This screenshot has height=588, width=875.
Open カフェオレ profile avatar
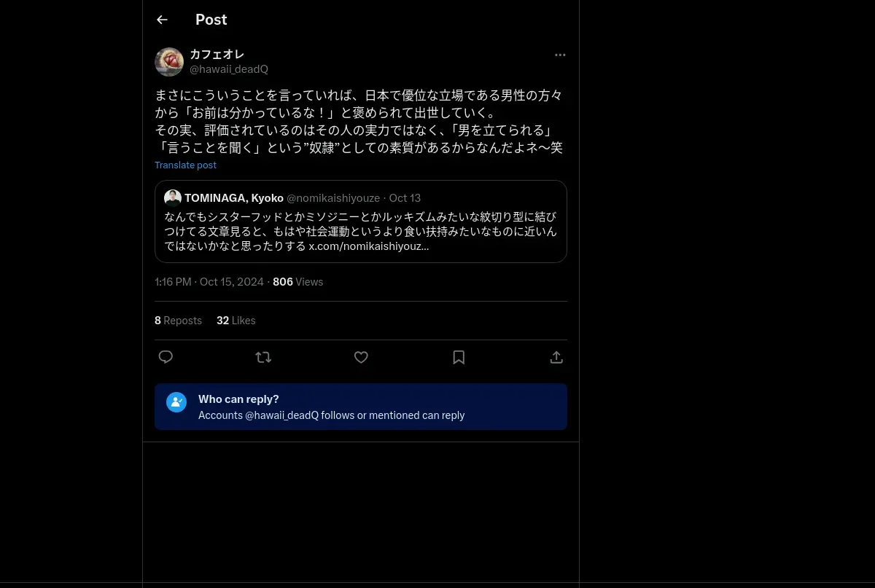point(169,62)
